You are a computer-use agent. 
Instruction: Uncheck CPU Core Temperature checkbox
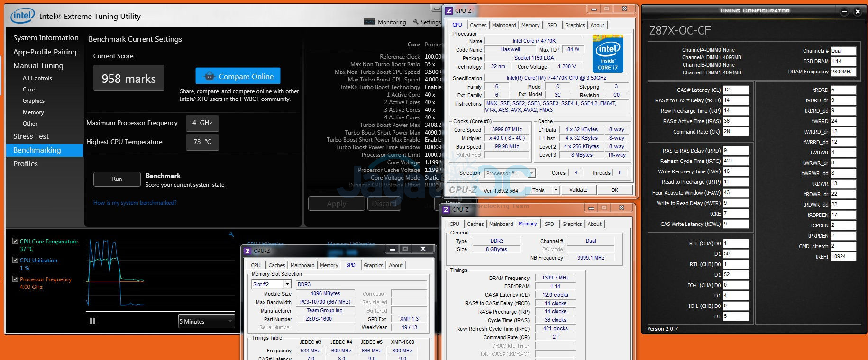[16, 241]
